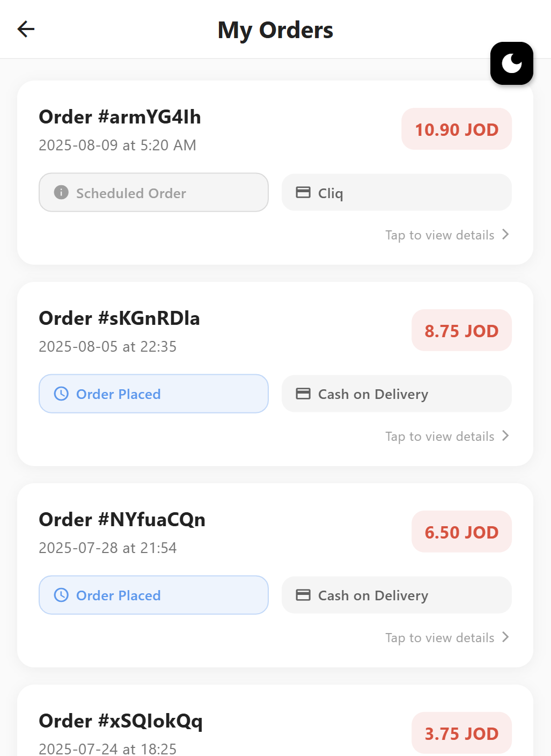This screenshot has height=756, width=551.
Task: Expand details chevron for order #sKGnRDla
Action: 505,436
